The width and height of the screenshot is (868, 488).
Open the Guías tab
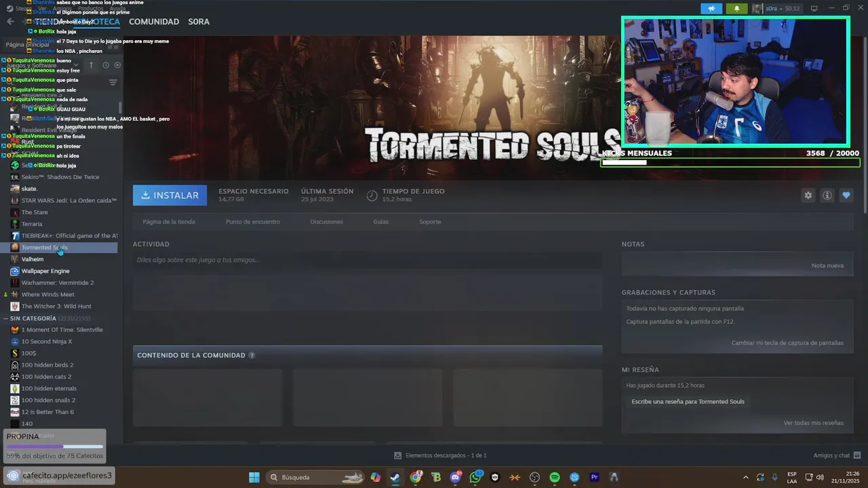click(x=380, y=222)
